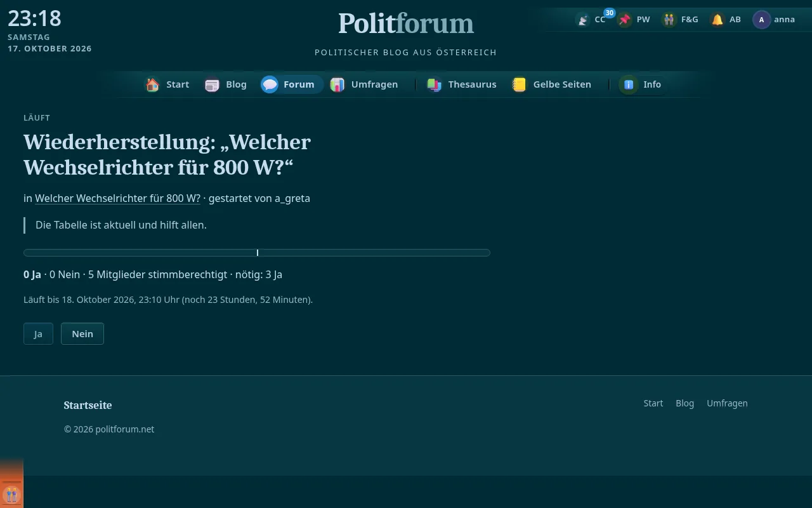Click the house icon beside Start
This screenshot has height=508, width=812.
[x=152, y=84]
